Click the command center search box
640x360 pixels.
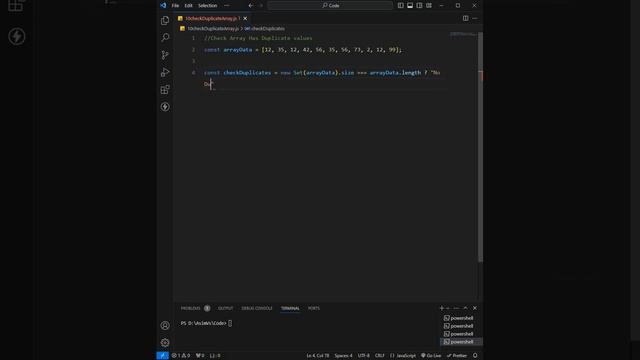(x=330, y=5)
